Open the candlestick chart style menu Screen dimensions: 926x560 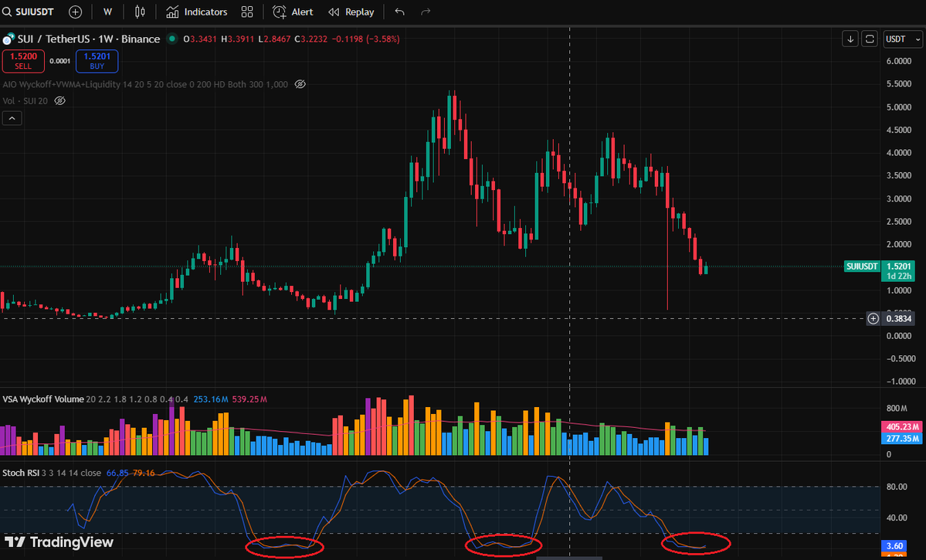point(140,12)
